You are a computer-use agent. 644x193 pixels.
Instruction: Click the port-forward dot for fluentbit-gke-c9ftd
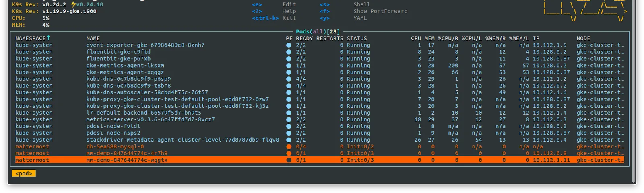[289, 52]
